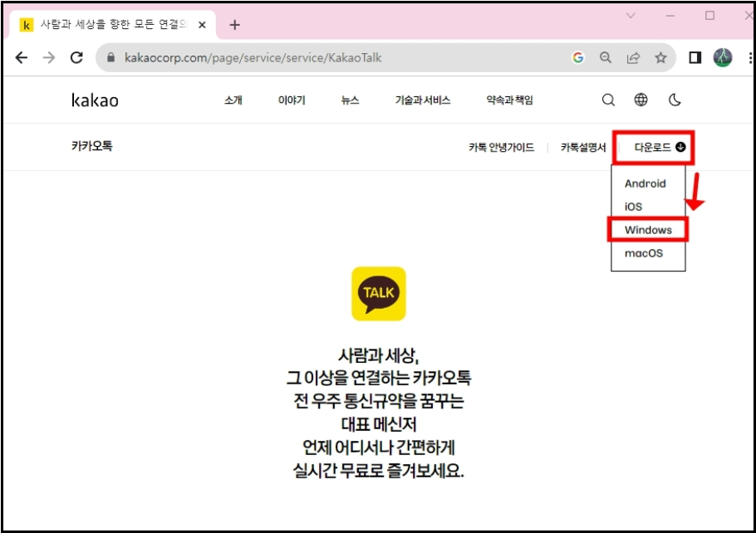Open the 카톡 안녕가이드 link
756x533 pixels.
502,148
